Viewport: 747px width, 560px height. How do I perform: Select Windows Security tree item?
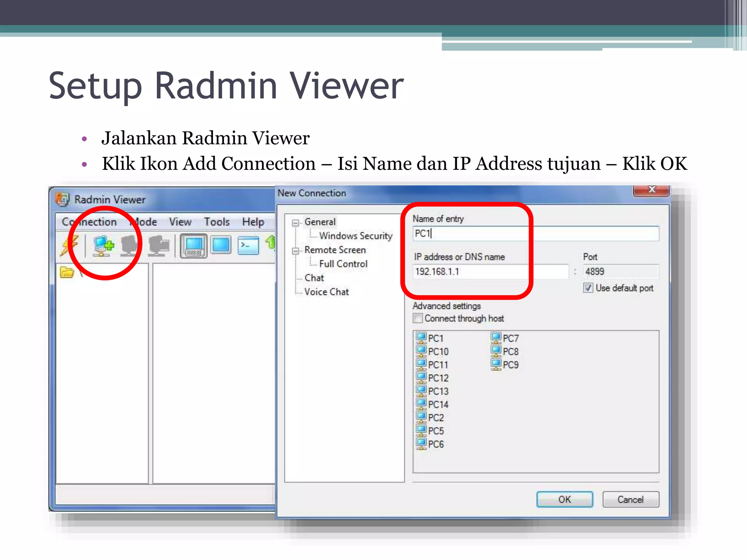355,236
